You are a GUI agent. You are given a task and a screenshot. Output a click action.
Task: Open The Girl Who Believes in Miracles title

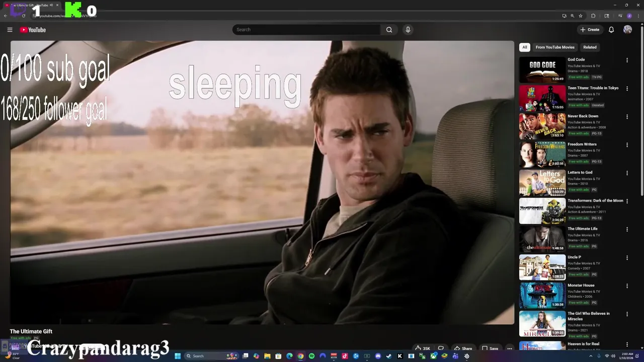pyautogui.click(x=588, y=316)
